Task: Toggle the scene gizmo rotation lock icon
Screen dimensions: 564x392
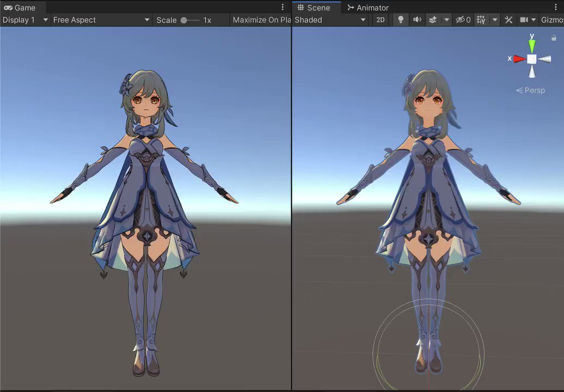Action: coord(554,38)
